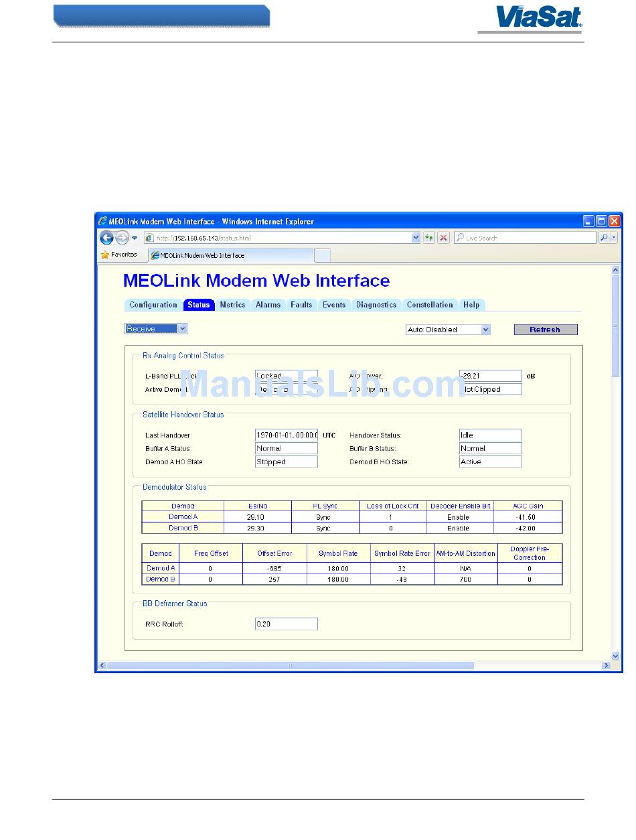Screen dimensions: 636x840
Task: Click the Demodulator Status section heading
Action: tap(175, 487)
